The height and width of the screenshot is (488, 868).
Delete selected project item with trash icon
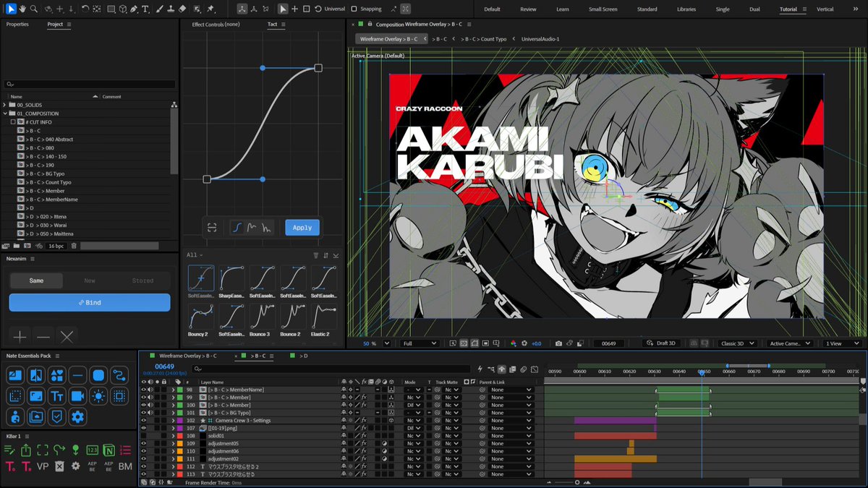(73, 246)
